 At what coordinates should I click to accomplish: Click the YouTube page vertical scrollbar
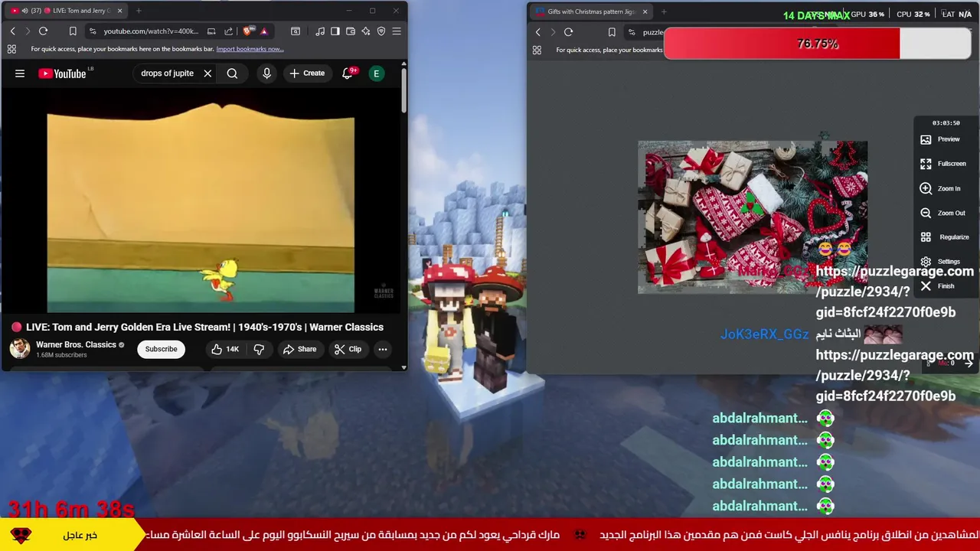[x=403, y=92]
